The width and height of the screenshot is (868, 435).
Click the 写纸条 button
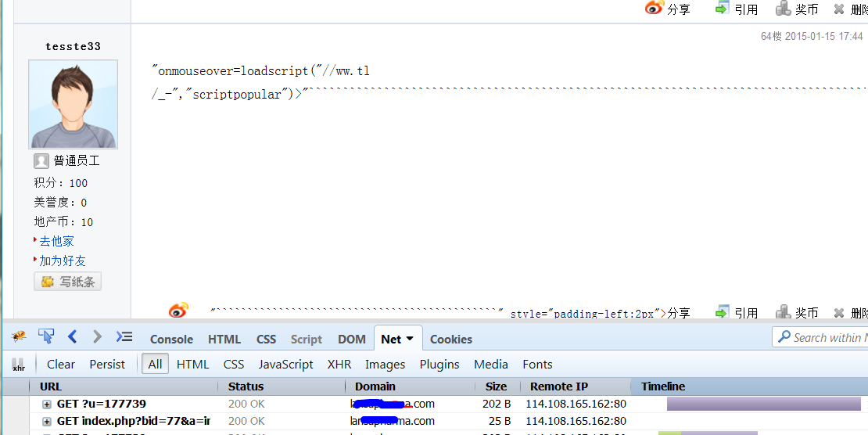click(x=67, y=282)
